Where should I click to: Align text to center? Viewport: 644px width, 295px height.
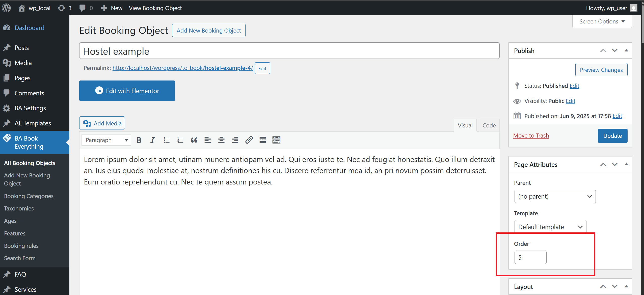[221, 140]
